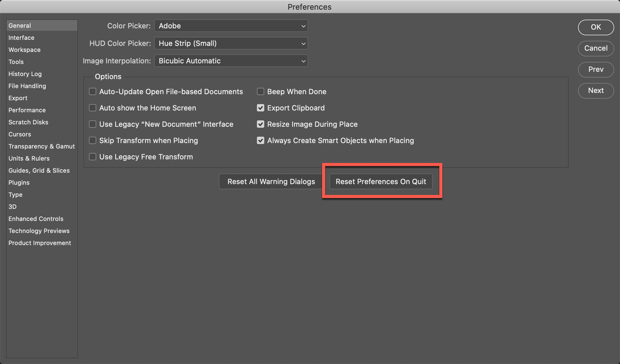Viewport: 620px width, 364px height.
Task: Select Technology Previews category
Action: (x=39, y=231)
